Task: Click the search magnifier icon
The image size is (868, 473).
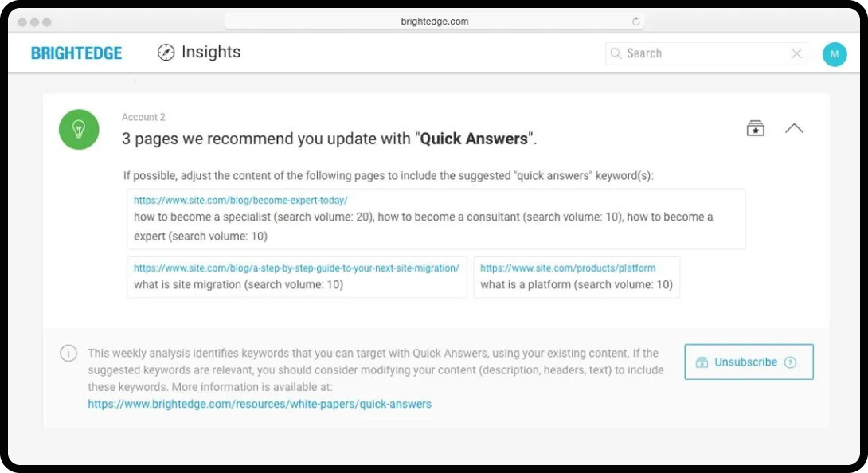Action: [x=616, y=53]
